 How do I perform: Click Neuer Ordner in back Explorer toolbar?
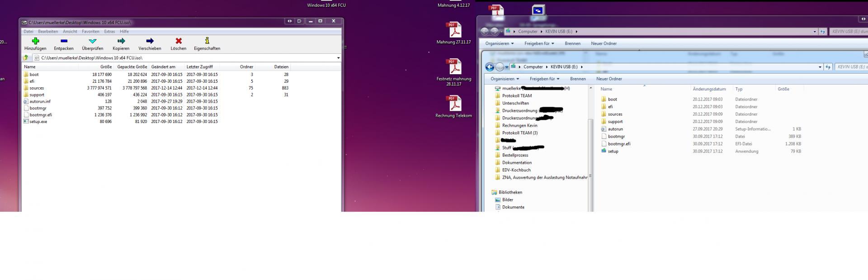[604, 43]
